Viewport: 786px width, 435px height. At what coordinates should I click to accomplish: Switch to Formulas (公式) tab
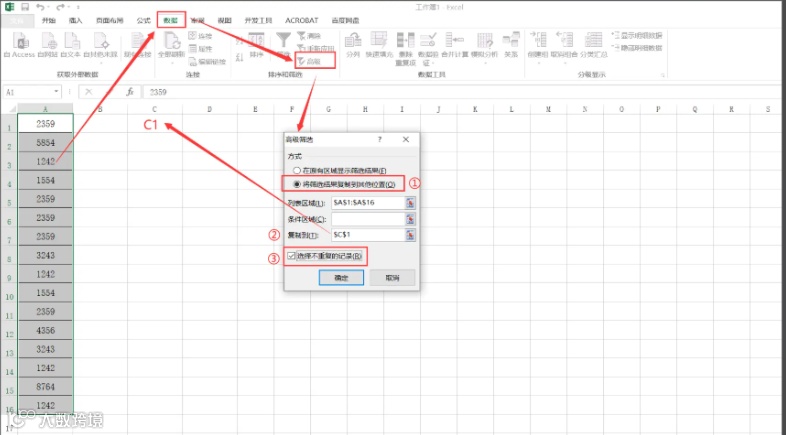(x=143, y=21)
